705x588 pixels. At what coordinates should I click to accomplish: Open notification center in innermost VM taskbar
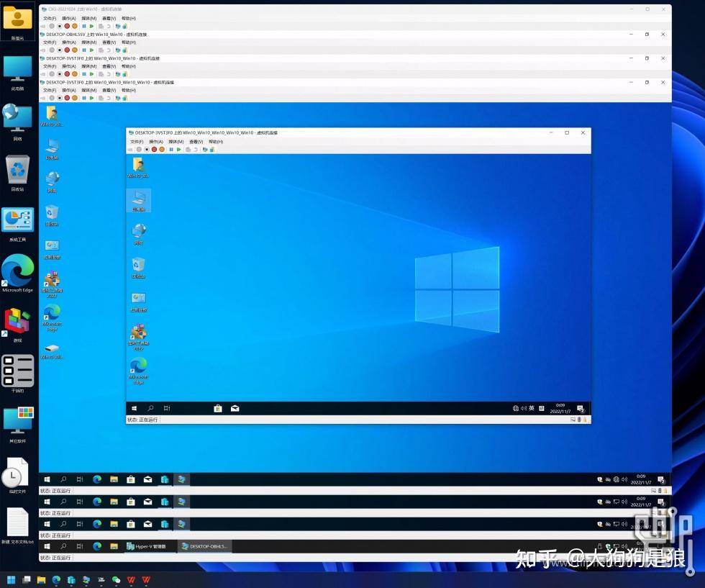tap(581, 409)
